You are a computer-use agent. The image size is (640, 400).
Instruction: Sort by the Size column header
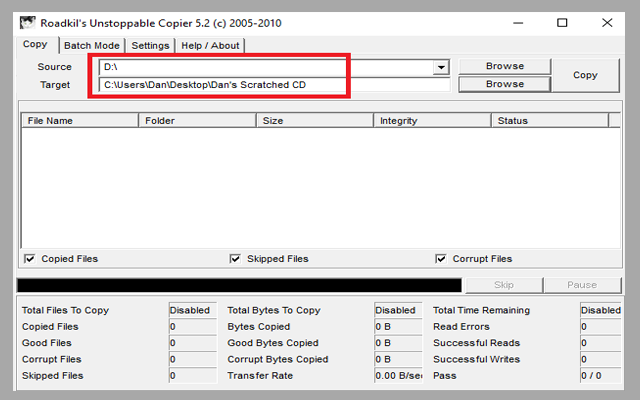click(315, 121)
